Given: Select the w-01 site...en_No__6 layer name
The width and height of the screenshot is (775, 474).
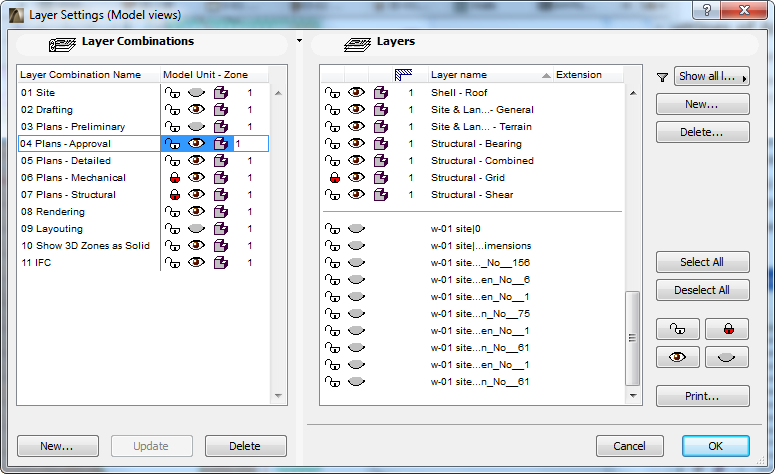Looking at the screenshot, I should [x=480, y=280].
